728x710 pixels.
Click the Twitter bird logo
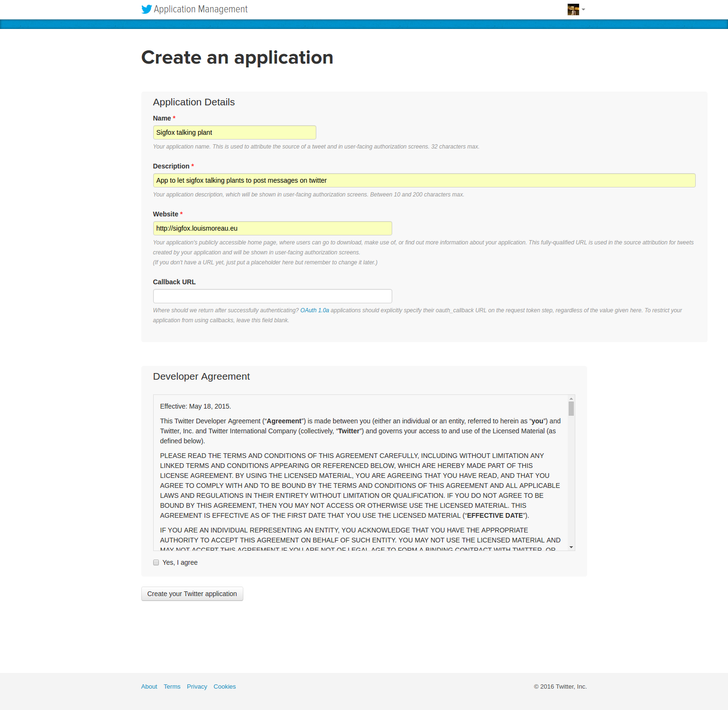tap(147, 9)
